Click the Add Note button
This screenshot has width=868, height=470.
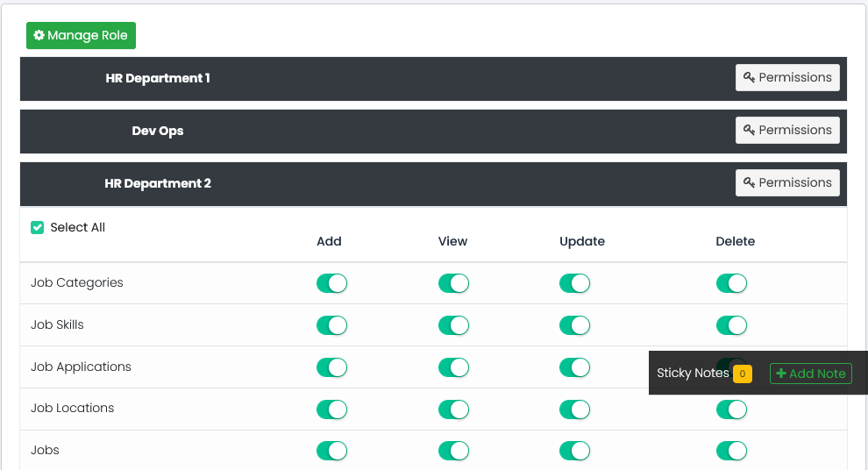810,374
